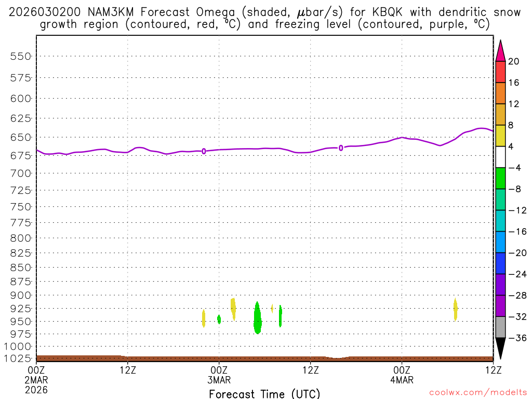Click the cyan color bar segment between -12 and -16
Screen dimensions: 532x399
pyautogui.click(x=500, y=221)
